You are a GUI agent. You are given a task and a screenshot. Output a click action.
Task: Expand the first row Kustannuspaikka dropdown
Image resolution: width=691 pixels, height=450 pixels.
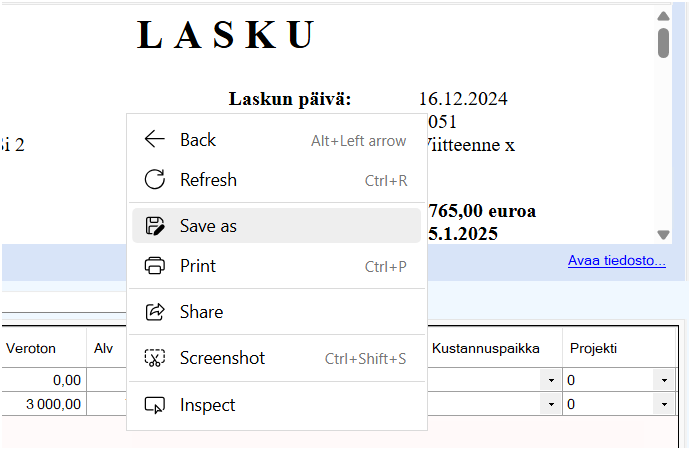point(550,381)
